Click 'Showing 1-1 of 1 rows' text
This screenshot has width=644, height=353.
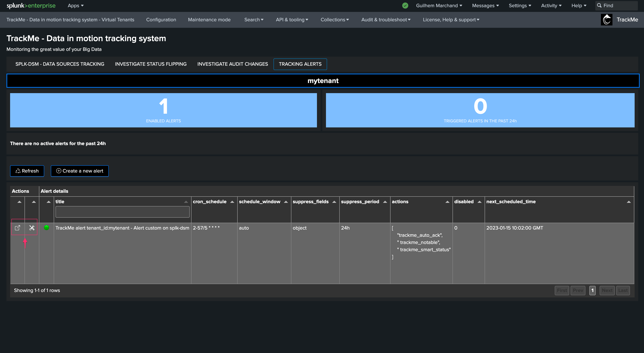[37, 290]
